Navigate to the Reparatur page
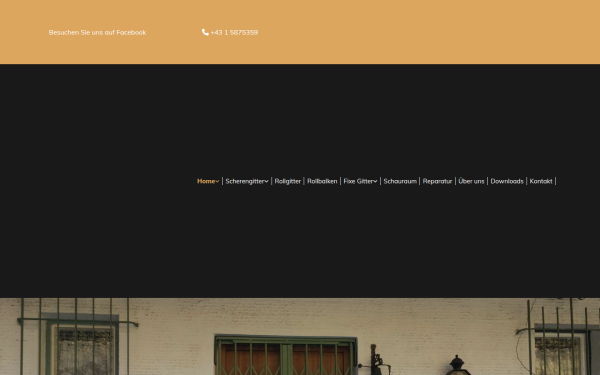Screen dimensions: 600x375 pos(437,181)
